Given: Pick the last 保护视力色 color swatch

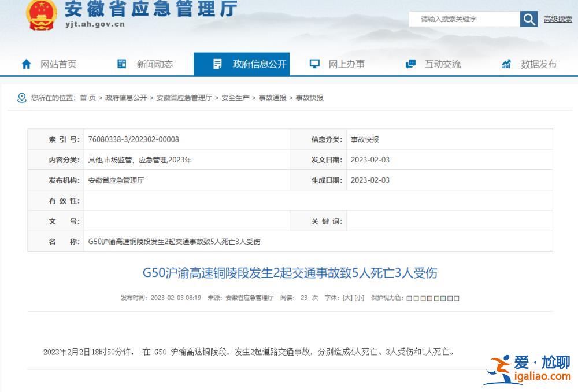Looking at the screenshot, I should (457, 298).
